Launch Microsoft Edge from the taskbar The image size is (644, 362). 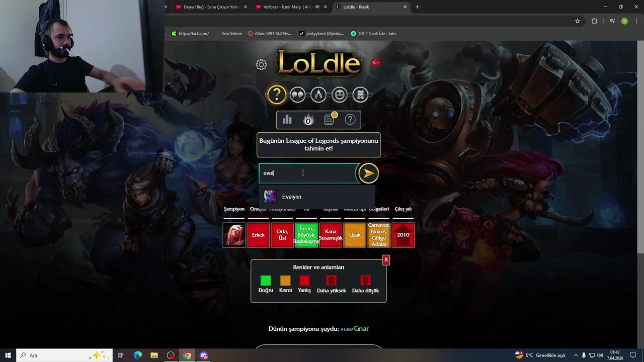(138, 355)
